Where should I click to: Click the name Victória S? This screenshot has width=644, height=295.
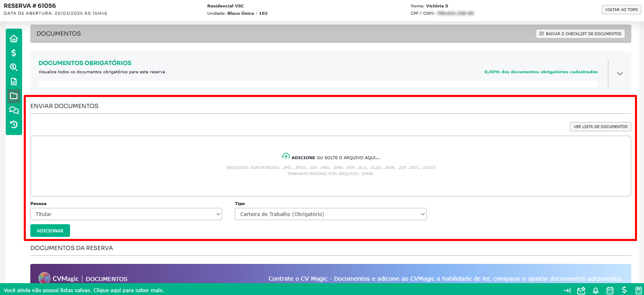point(437,6)
